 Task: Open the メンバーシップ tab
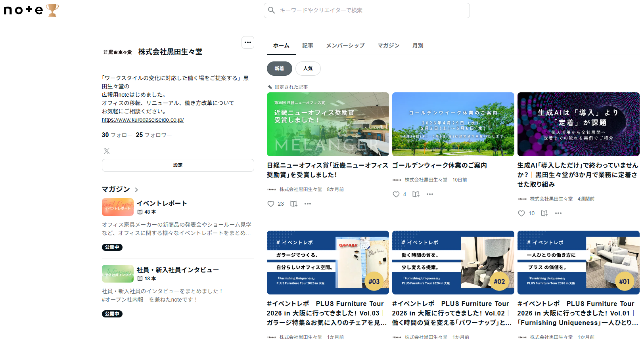point(345,46)
